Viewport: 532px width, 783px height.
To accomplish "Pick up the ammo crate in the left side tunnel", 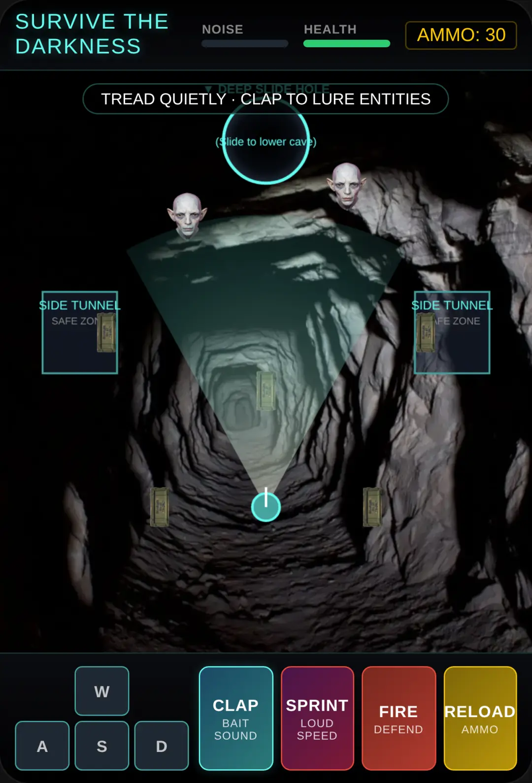I will tap(106, 332).
